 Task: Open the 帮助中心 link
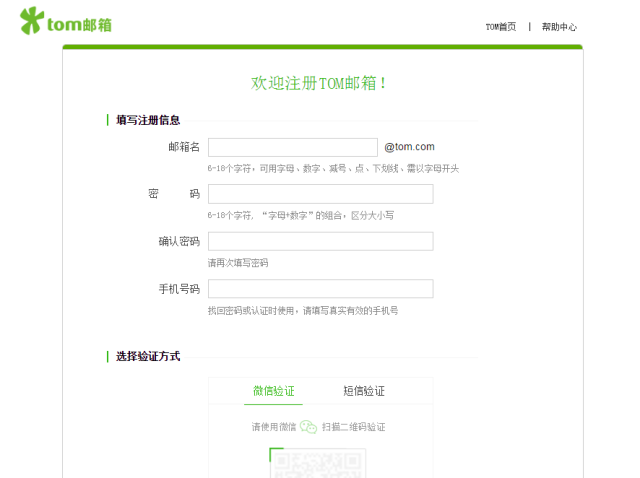pos(559,27)
